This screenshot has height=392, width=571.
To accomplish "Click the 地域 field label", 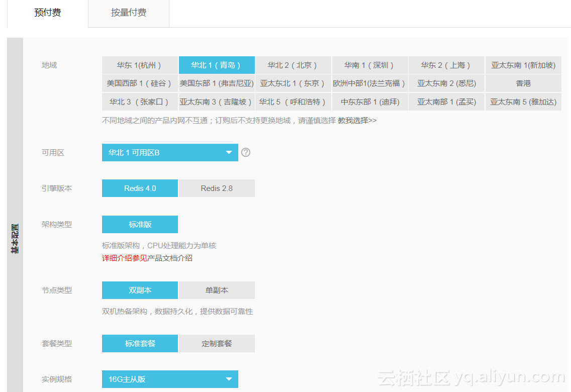I will tap(49, 65).
